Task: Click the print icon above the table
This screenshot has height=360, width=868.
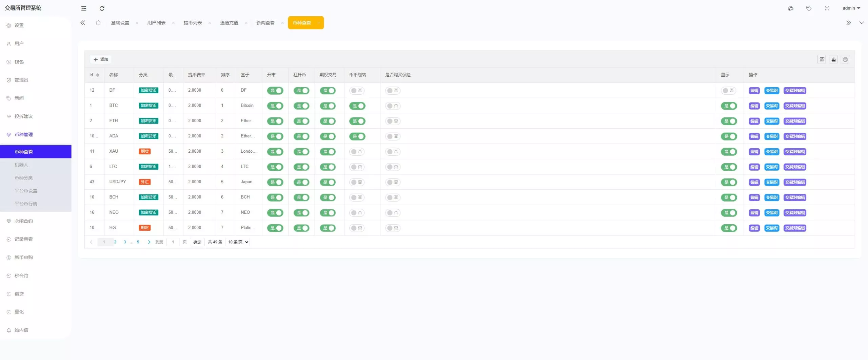Action: pos(845,59)
